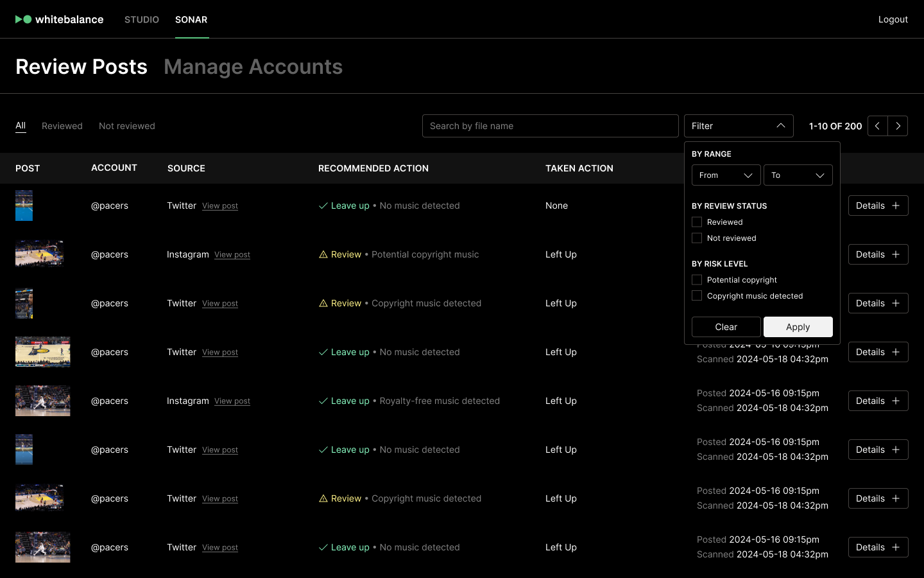The height and width of the screenshot is (578, 924).
Task: Check the Reviewed filter checkbox
Action: (697, 222)
